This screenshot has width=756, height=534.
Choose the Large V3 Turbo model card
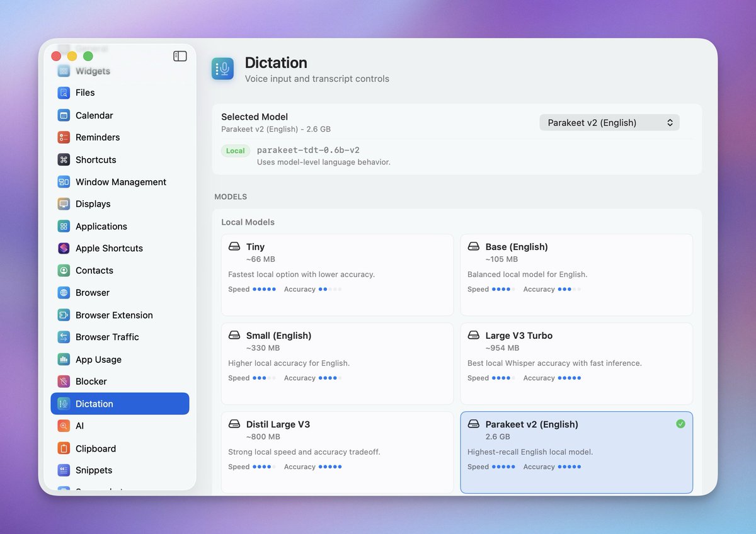576,364
